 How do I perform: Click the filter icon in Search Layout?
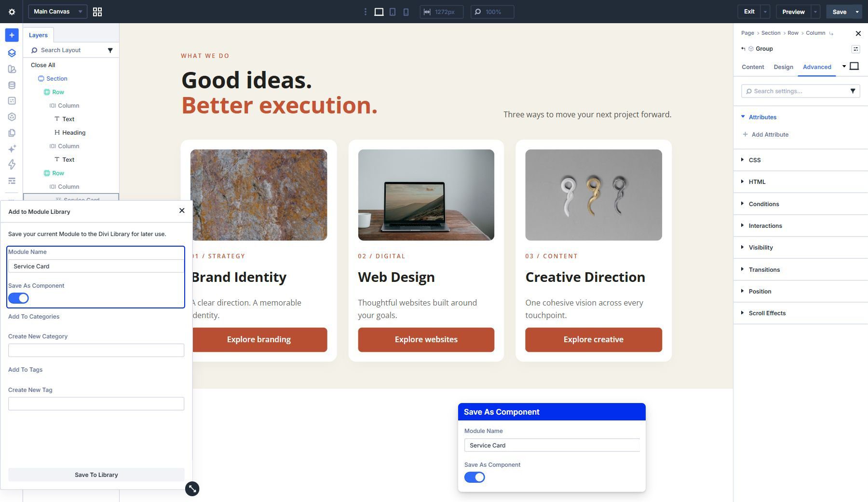[x=110, y=50]
